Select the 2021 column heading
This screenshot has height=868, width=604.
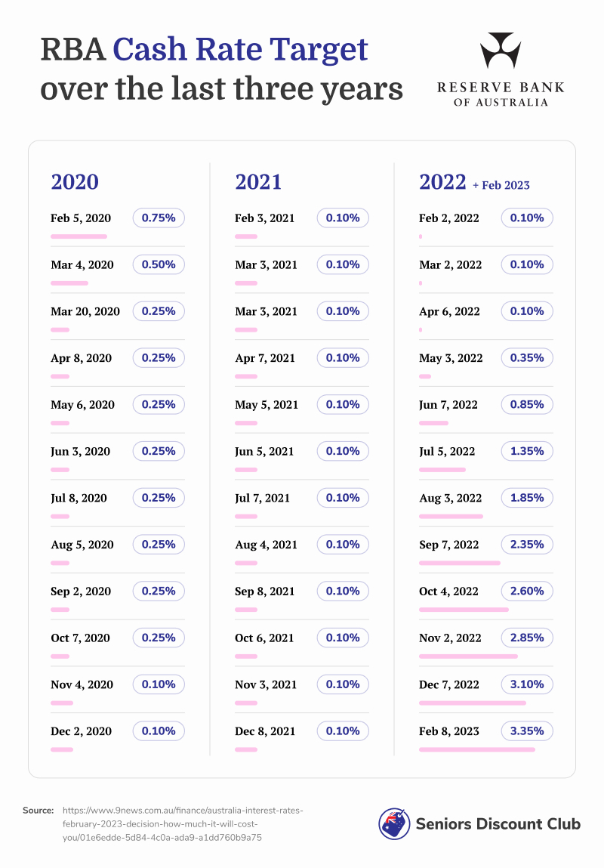258,182
